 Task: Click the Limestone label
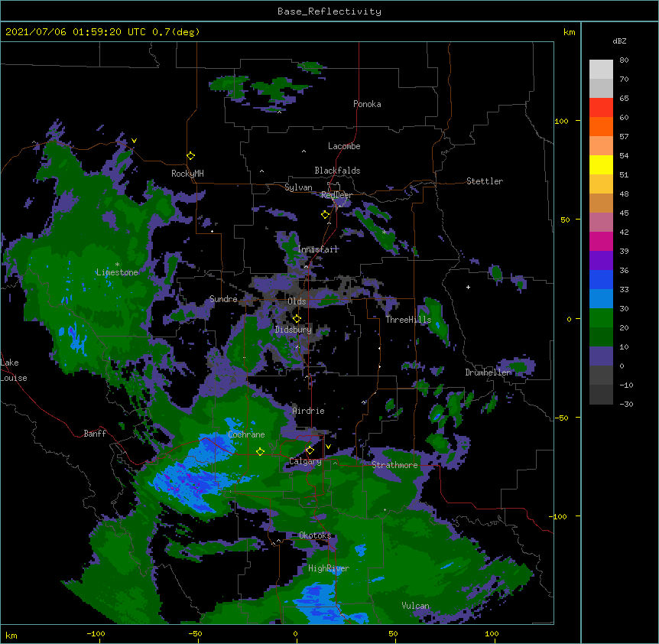(117, 272)
